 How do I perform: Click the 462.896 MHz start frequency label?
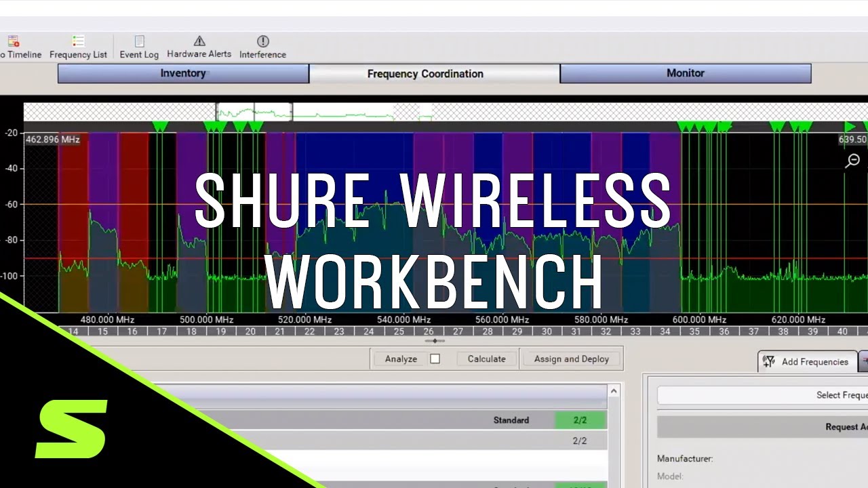(x=53, y=140)
